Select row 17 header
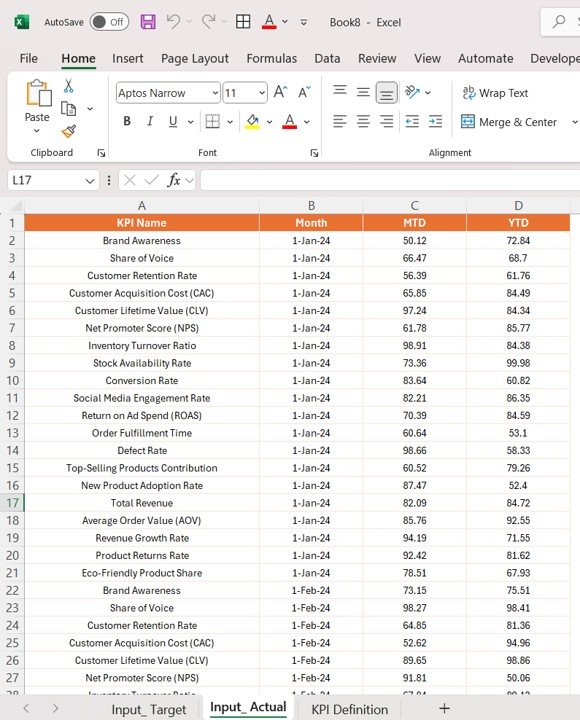The width and height of the screenshot is (580, 720). pos(12,503)
